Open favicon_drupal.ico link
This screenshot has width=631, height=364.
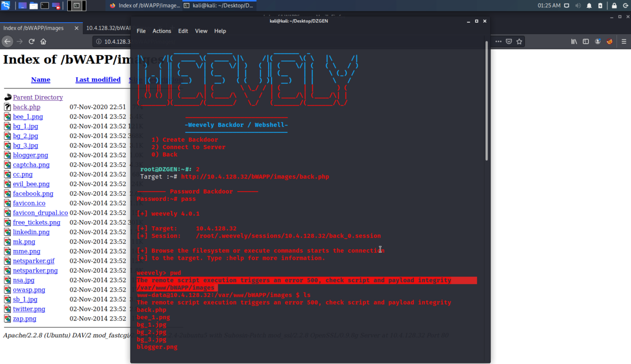pyautogui.click(x=40, y=213)
